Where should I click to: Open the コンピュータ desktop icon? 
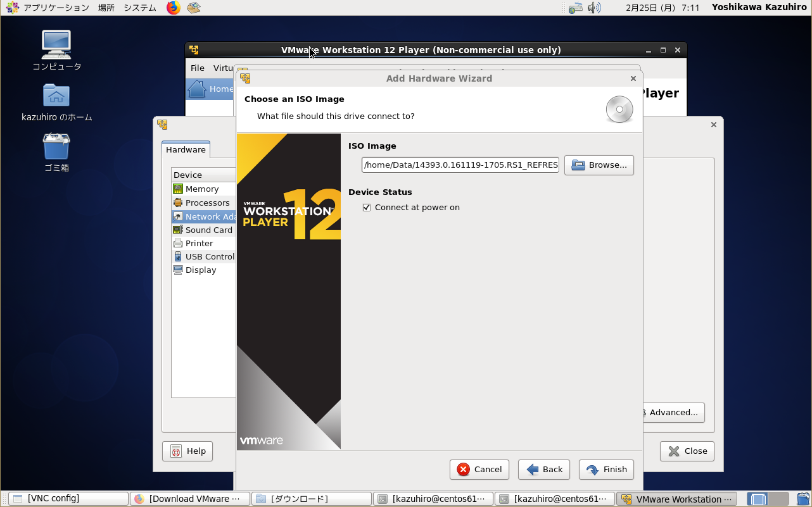click(56, 44)
